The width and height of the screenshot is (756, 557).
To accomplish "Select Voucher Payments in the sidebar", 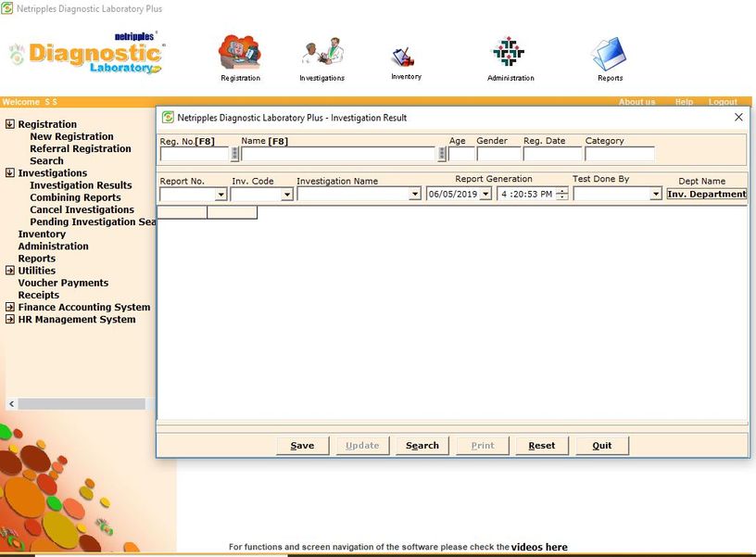I will click(x=63, y=283).
